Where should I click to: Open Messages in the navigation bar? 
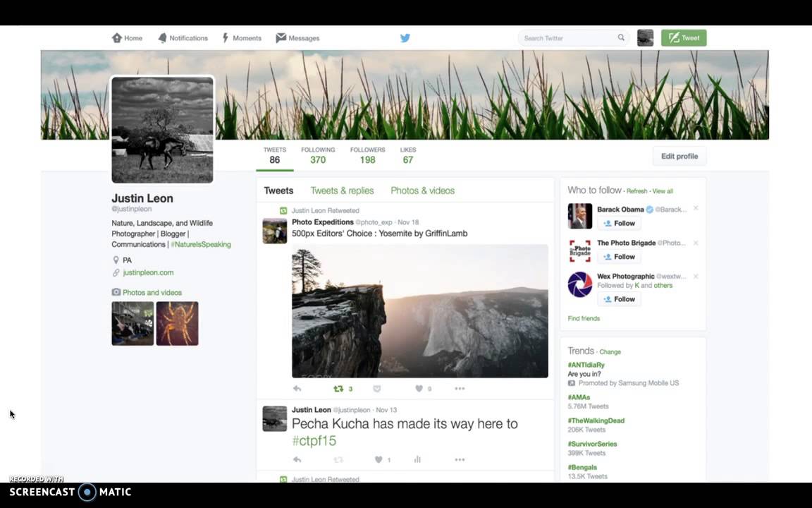(x=297, y=38)
